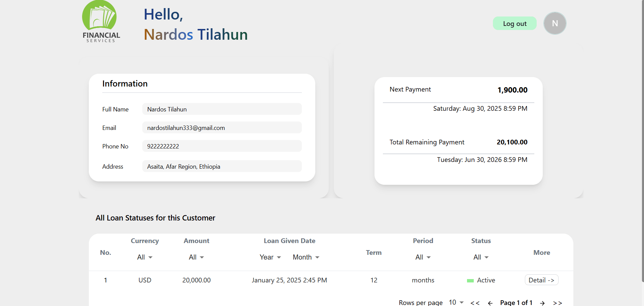Screen dimensions: 644x306
Task: Open the Currency filter dropdown
Action: tap(144, 257)
